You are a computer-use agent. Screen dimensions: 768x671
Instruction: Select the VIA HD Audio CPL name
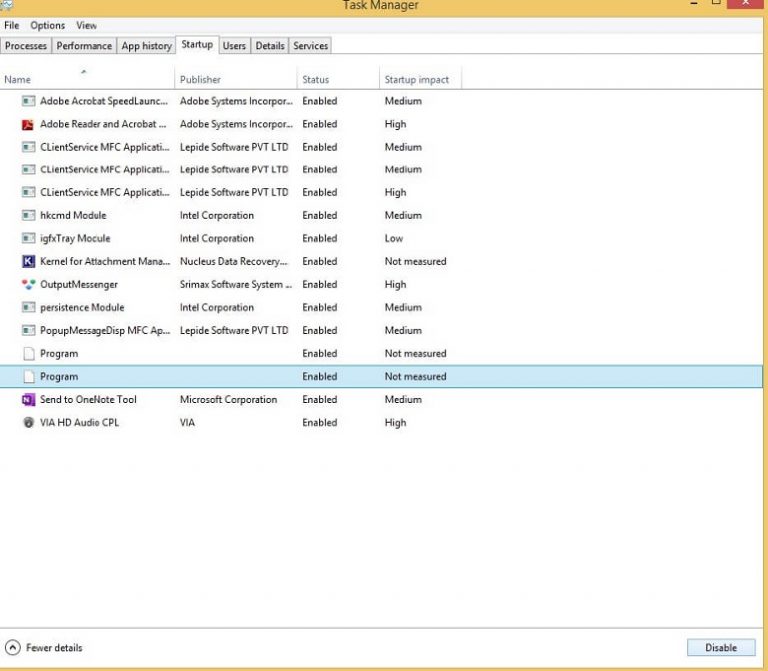[x=79, y=423]
